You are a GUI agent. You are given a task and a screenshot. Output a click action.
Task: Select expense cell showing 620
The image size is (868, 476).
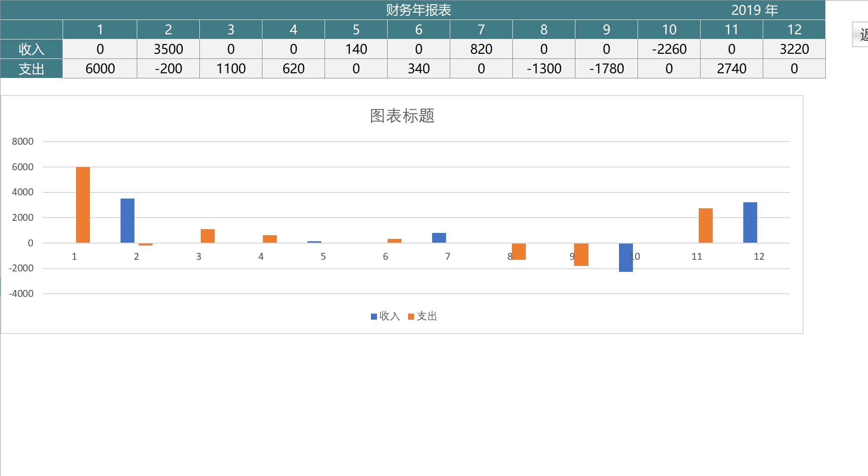click(x=294, y=69)
